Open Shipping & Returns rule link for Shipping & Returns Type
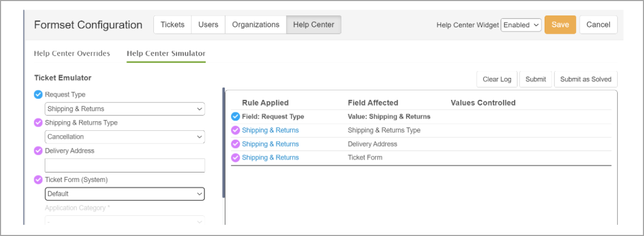Image resolution: width=644 pixels, height=236 pixels. tap(270, 130)
